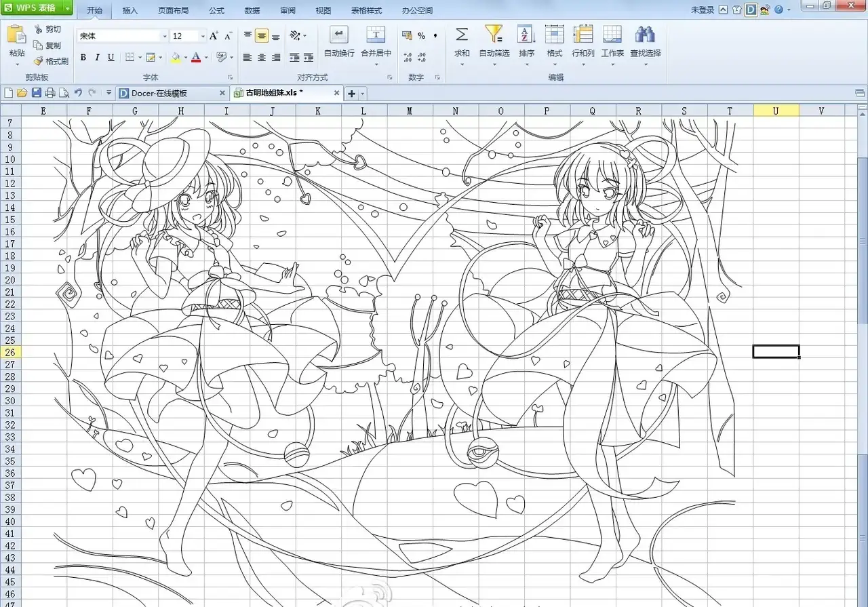Switch to the 插入 (Insert) ribbon tab
This screenshot has width=868, height=607.
(x=130, y=11)
